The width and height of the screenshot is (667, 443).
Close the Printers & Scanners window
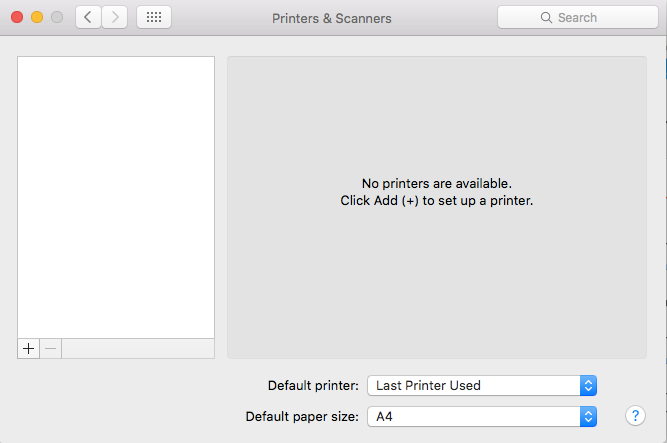[17, 17]
